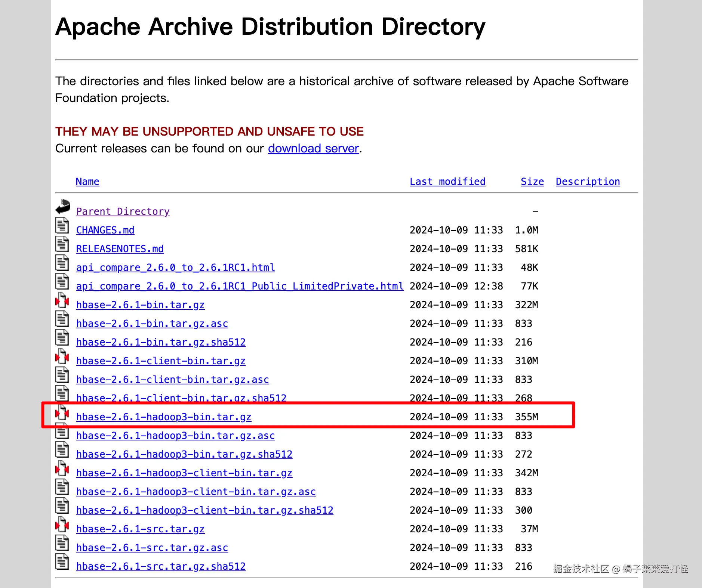
Task: Click the file icon beside hbase-2.6.1-client-bin.tar.gz.asc
Action: click(62, 375)
